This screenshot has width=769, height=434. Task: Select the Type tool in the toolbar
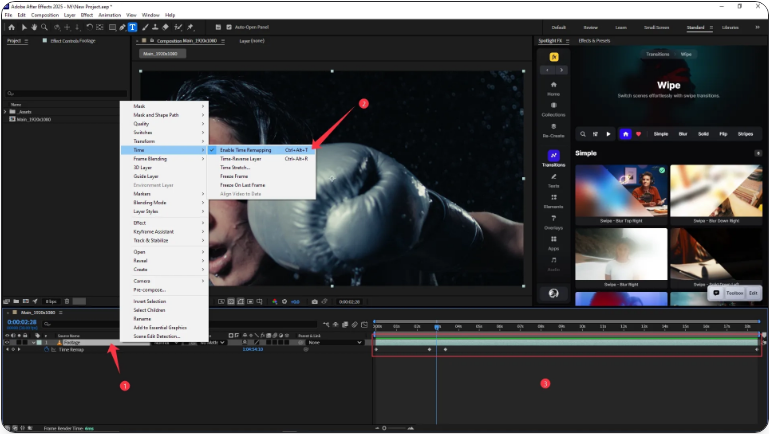[x=133, y=27]
